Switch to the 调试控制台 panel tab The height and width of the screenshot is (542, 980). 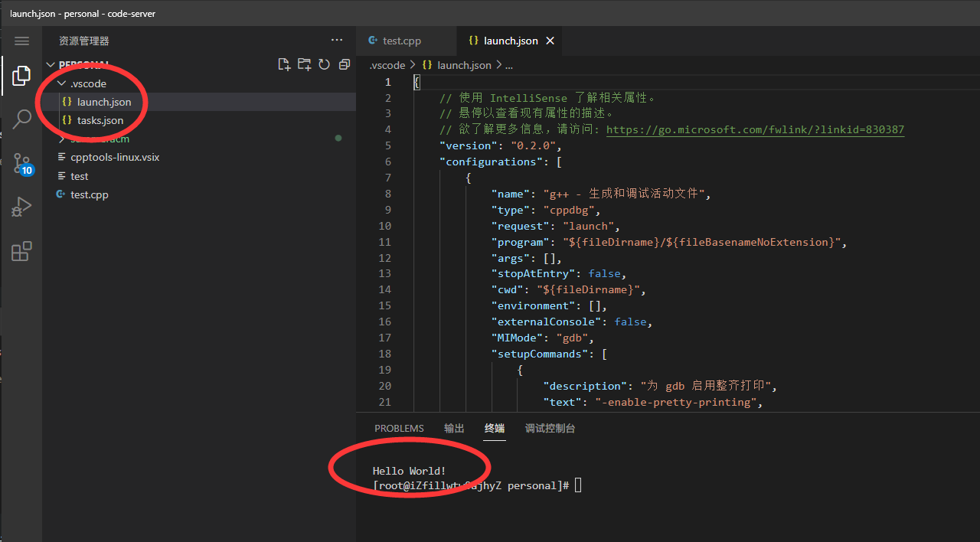pos(550,429)
